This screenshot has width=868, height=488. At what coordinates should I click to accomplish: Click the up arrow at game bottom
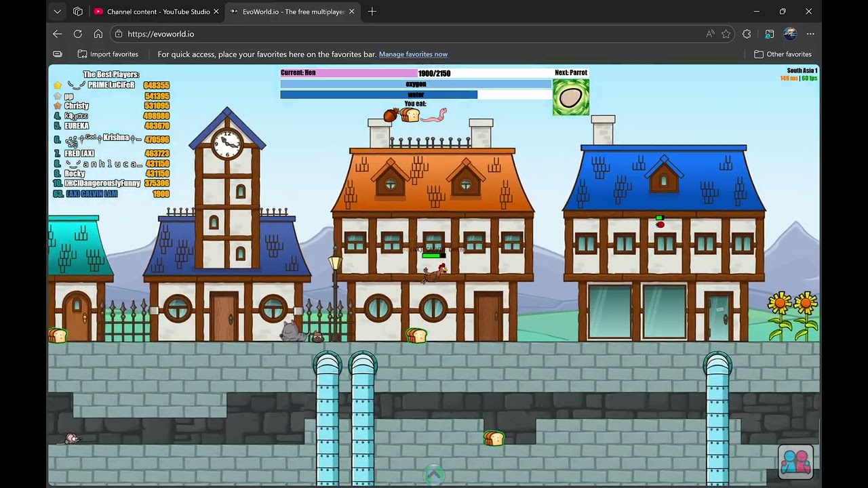(434, 474)
